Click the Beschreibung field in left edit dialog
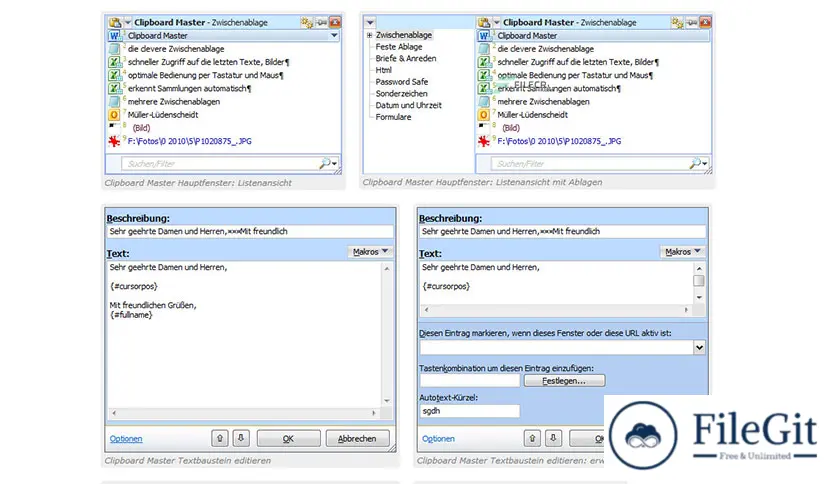The height and width of the screenshot is (484, 836). tap(250, 231)
